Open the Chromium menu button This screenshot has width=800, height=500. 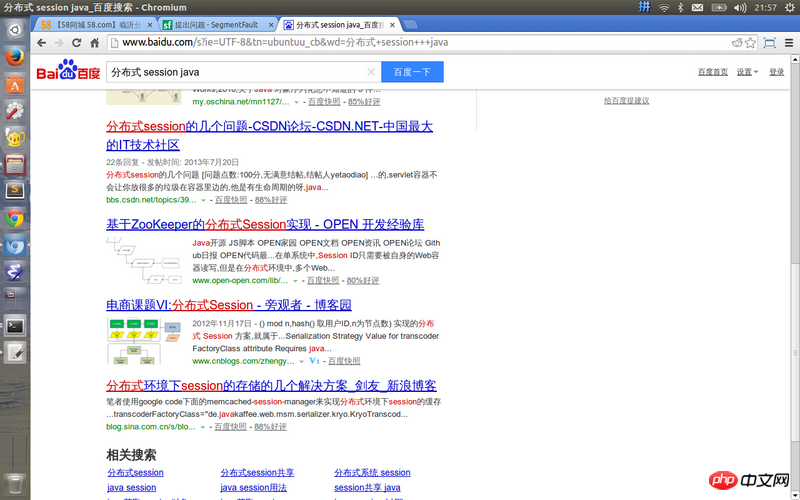pyautogui.click(x=789, y=43)
